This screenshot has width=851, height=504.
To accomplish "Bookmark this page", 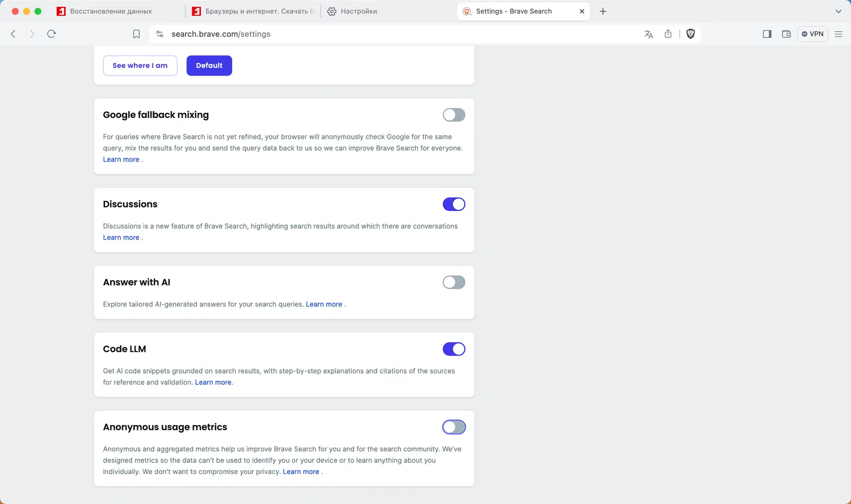I will [x=136, y=34].
